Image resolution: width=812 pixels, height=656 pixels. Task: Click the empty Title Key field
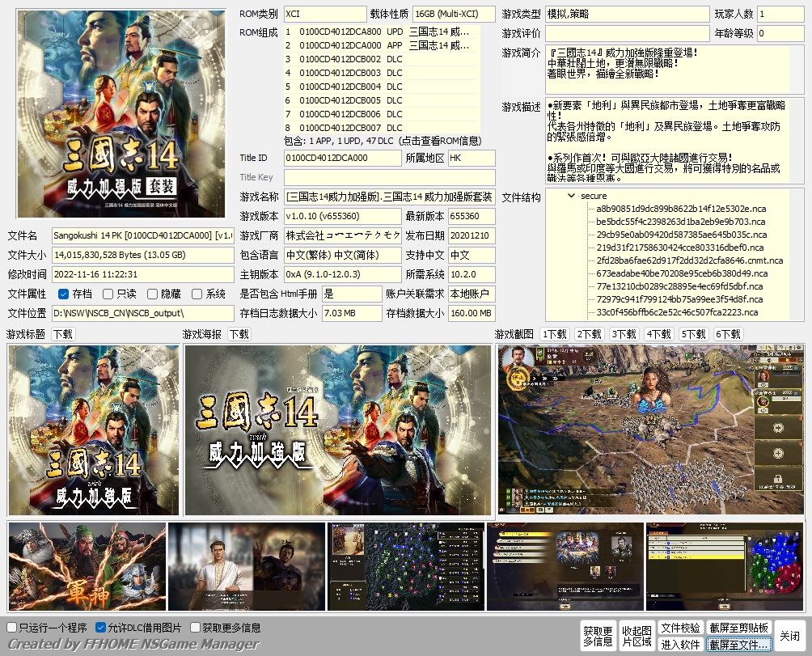(x=390, y=178)
